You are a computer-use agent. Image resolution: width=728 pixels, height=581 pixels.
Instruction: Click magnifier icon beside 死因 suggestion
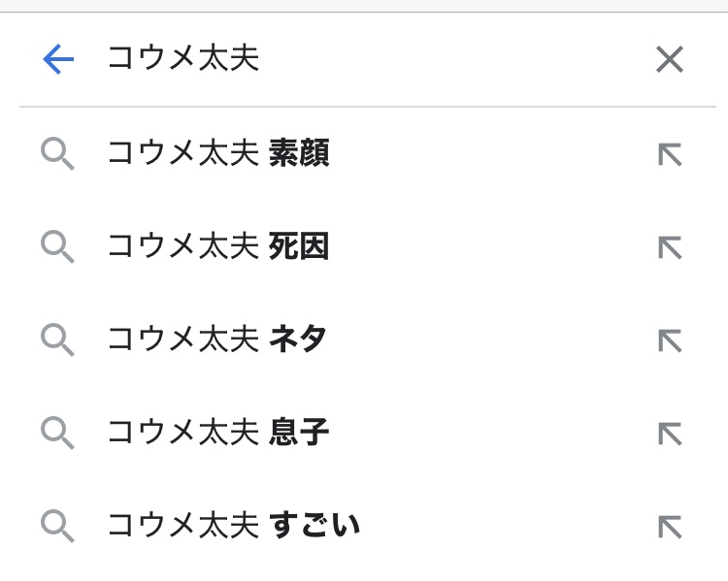[x=57, y=247]
